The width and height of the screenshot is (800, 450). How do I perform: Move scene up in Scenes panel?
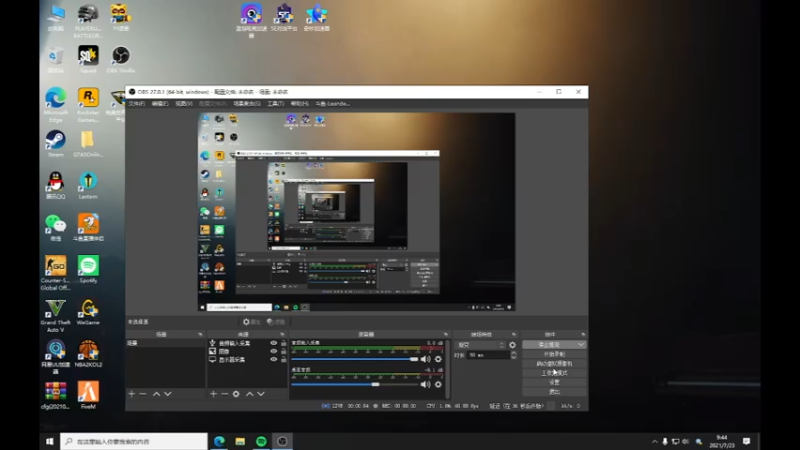(157, 394)
